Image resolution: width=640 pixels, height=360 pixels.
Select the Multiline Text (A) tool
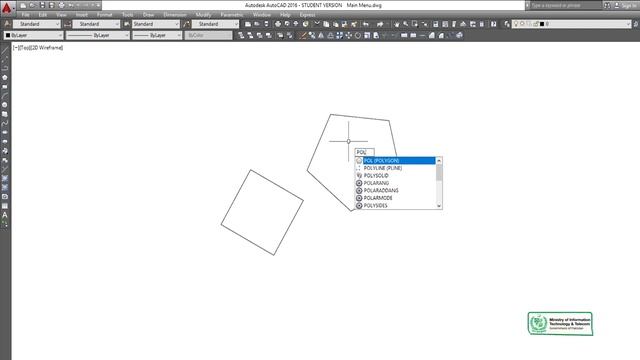click(5, 215)
